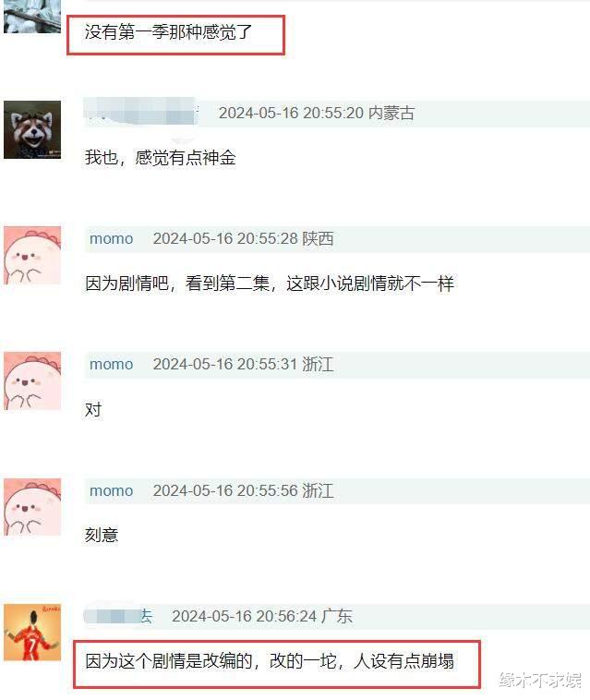Viewport: 590px width, 700px height.
Task: Click the timestamp 20:55:20 内蒙古
Action: coord(317,113)
